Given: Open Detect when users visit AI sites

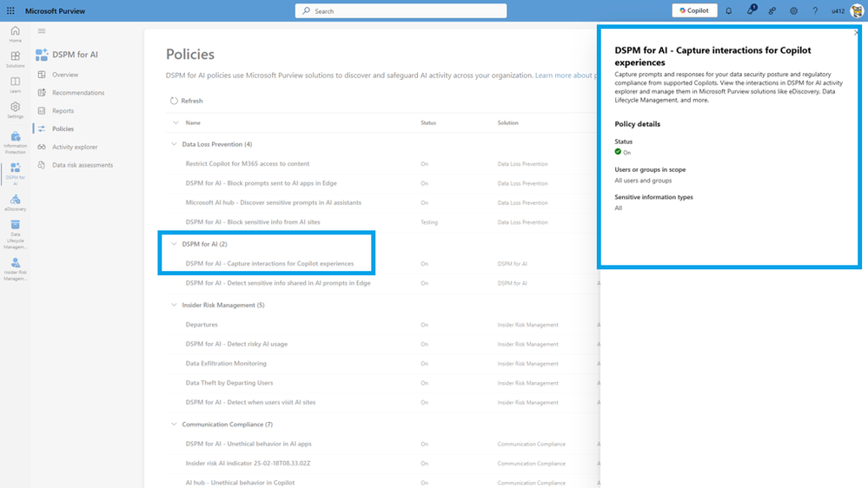Looking at the screenshot, I should [x=250, y=402].
